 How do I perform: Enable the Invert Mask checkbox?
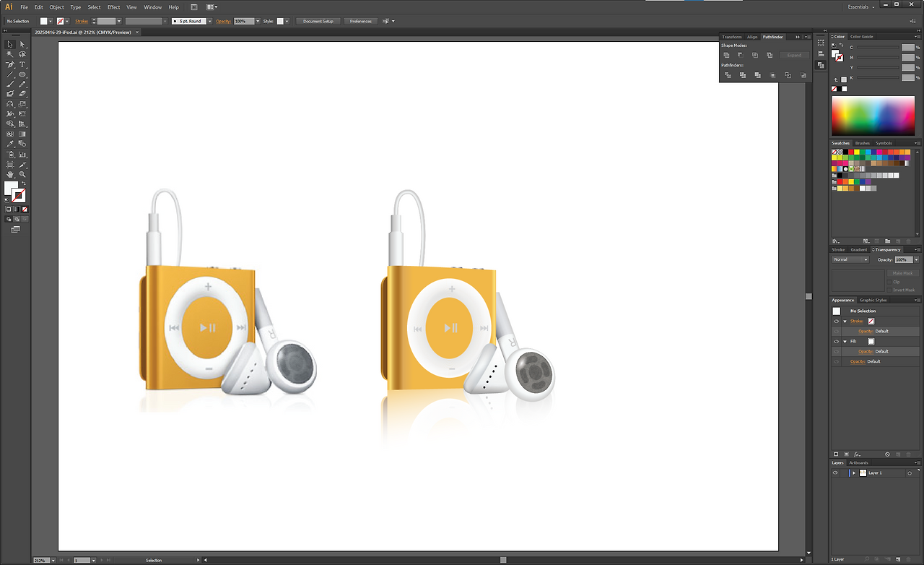(x=888, y=290)
